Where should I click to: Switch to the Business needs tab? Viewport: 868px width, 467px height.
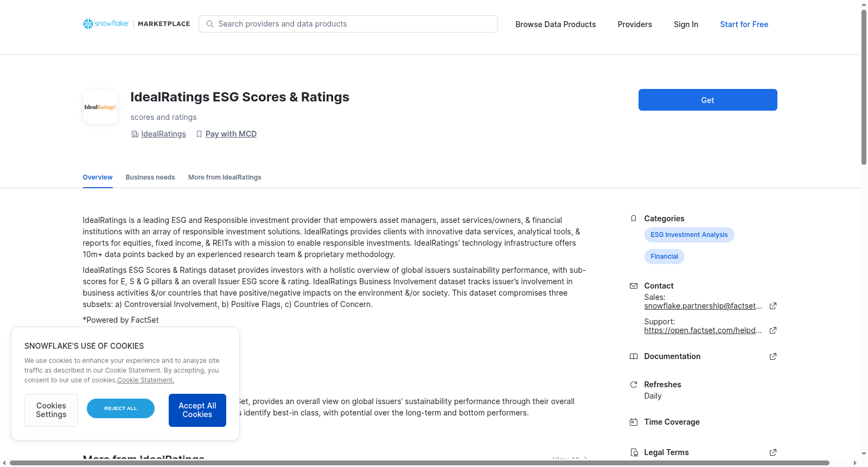[x=150, y=177]
